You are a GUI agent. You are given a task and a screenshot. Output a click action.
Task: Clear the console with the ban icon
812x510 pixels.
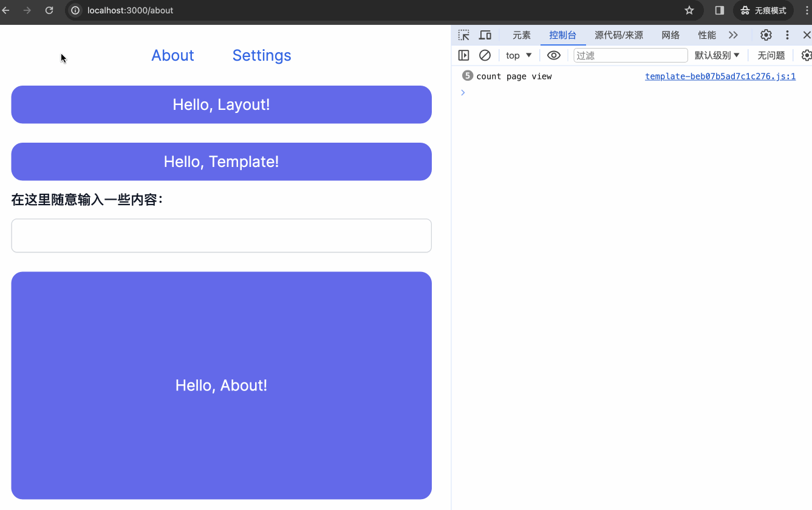click(485, 55)
